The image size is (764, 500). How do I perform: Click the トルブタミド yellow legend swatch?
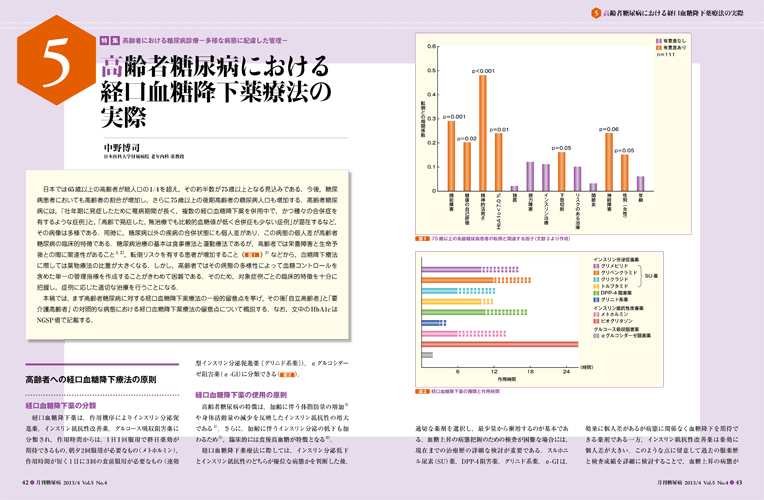[596, 286]
